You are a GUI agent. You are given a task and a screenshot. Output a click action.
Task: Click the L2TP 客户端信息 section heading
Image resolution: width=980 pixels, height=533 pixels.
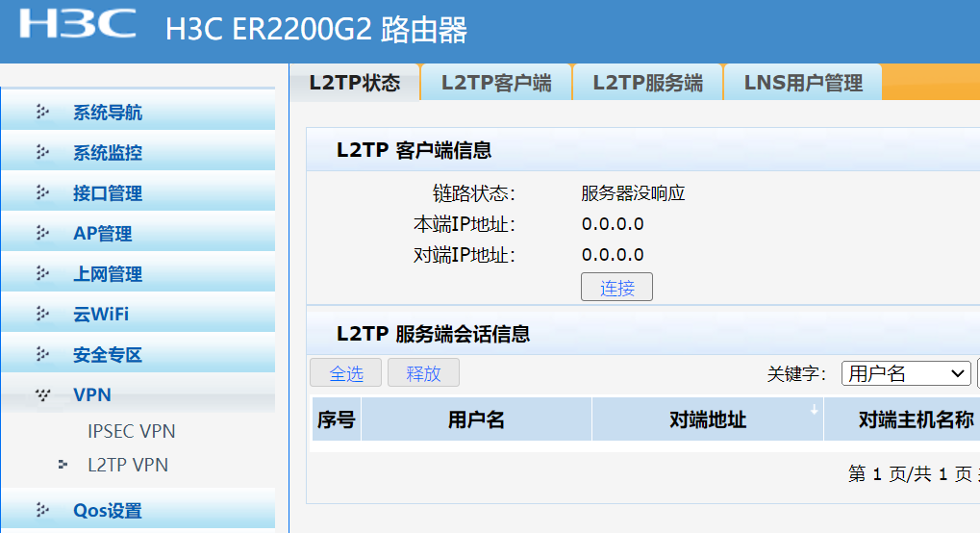(414, 150)
